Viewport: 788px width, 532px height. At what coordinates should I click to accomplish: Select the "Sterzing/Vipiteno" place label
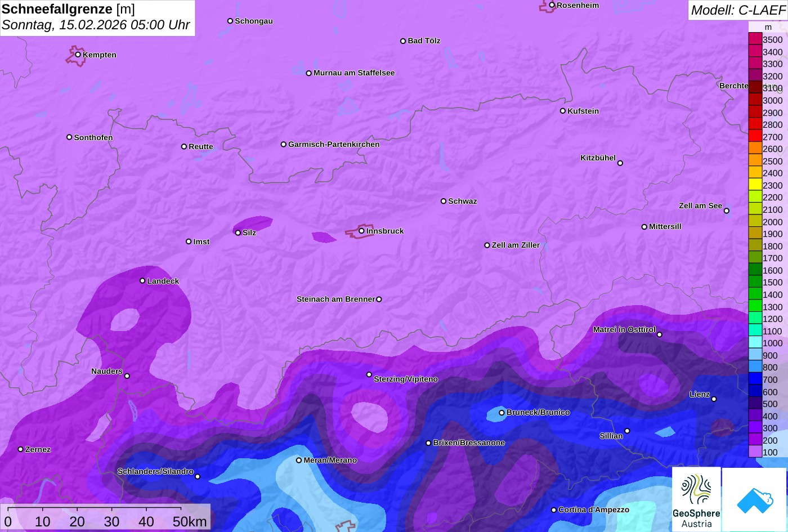point(406,379)
